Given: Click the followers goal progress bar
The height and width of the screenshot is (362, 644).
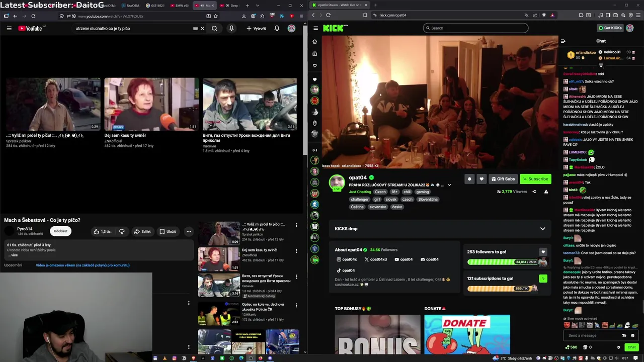Looking at the screenshot, I should pyautogui.click(x=504, y=262).
